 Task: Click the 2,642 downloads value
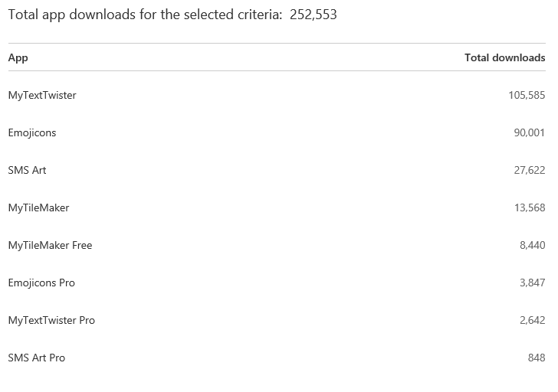pos(532,320)
